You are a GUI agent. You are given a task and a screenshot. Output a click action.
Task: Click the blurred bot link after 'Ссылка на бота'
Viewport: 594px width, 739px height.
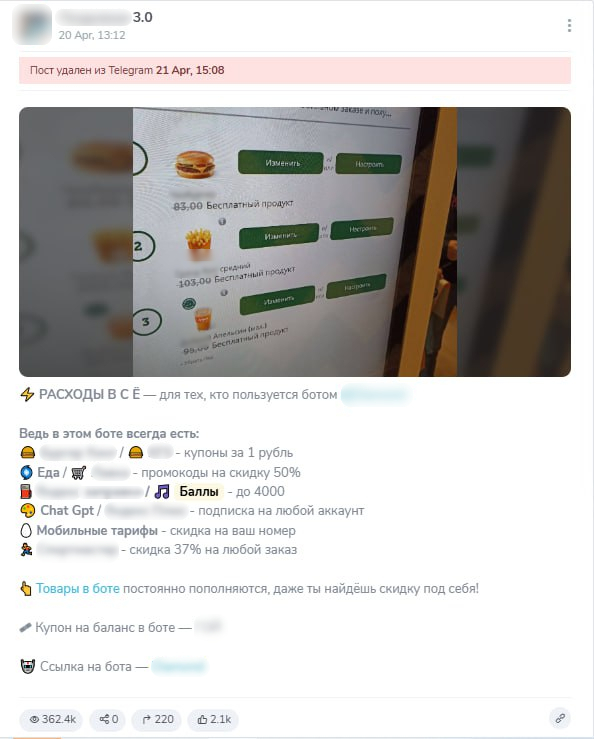point(179,666)
